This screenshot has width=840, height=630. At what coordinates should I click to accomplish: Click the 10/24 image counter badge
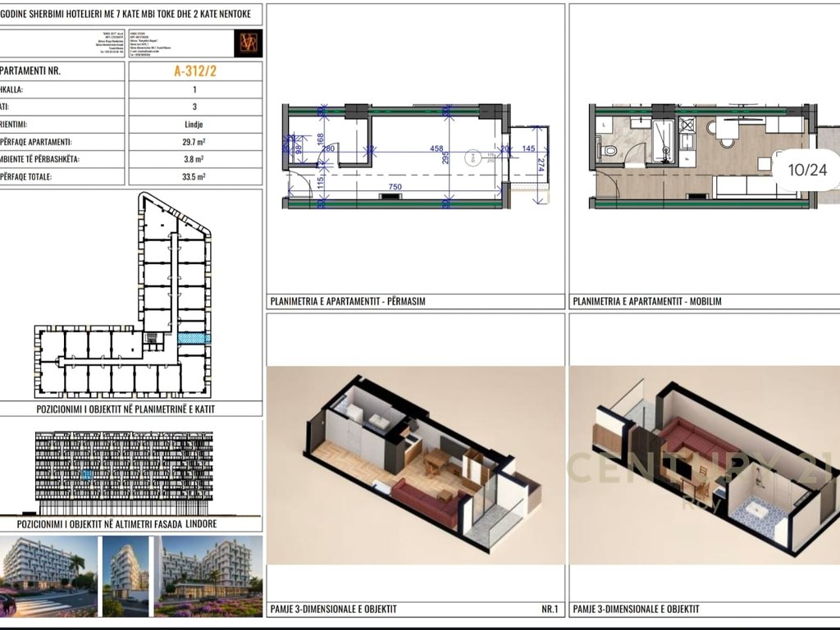(x=808, y=170)
